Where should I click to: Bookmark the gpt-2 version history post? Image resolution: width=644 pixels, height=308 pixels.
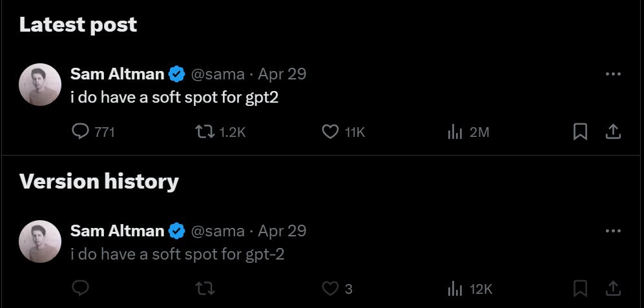pos(580,289)
